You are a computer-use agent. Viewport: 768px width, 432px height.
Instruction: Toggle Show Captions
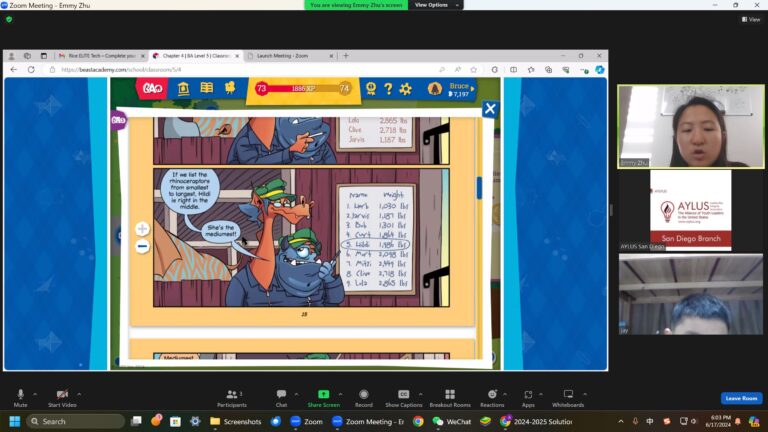point(403,398)
